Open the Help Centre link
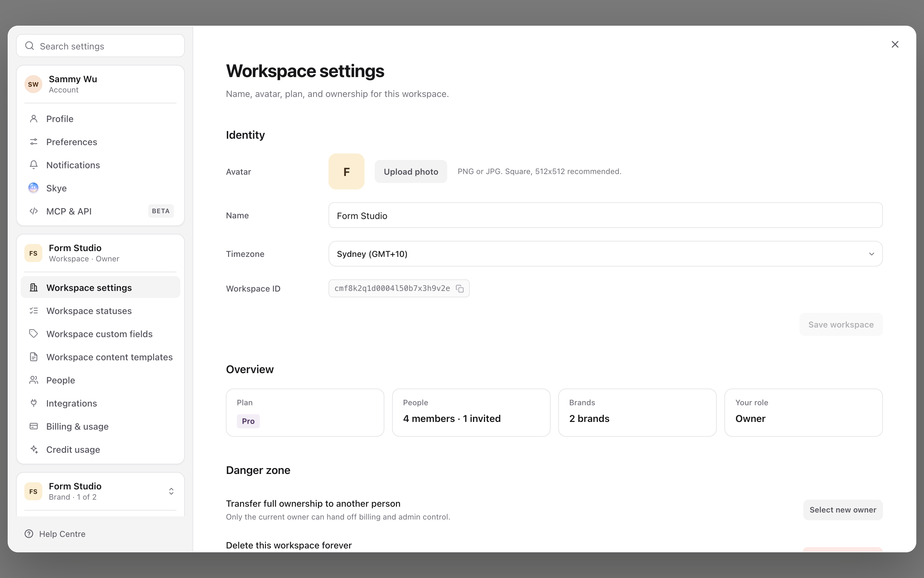This screenshot has height=578, width=924. [55, 534]
